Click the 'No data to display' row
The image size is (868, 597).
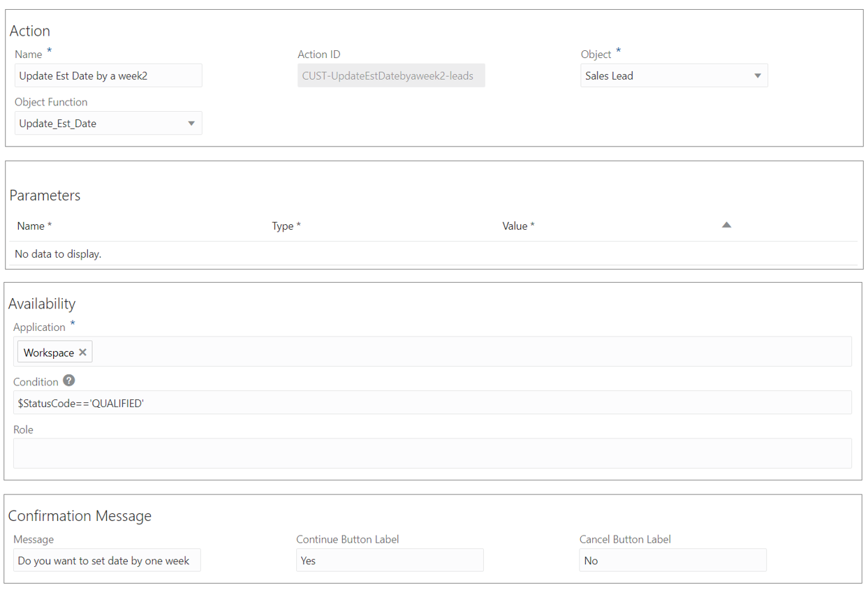[58, 254]
